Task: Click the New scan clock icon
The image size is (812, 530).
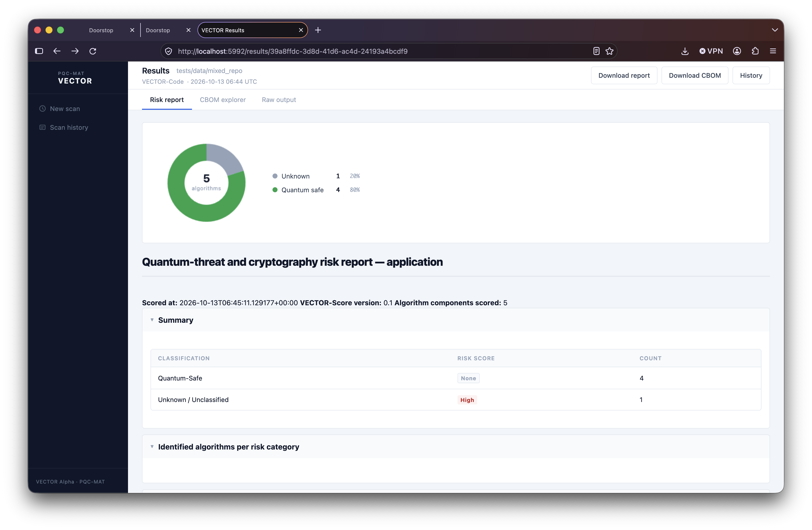Action: [x=42, y=108]
